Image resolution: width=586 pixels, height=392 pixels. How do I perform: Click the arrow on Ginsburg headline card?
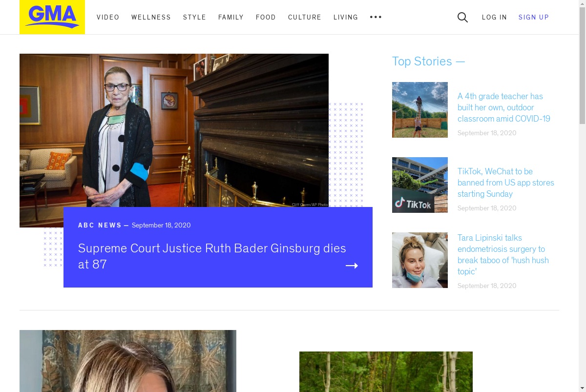coord(352,266)
